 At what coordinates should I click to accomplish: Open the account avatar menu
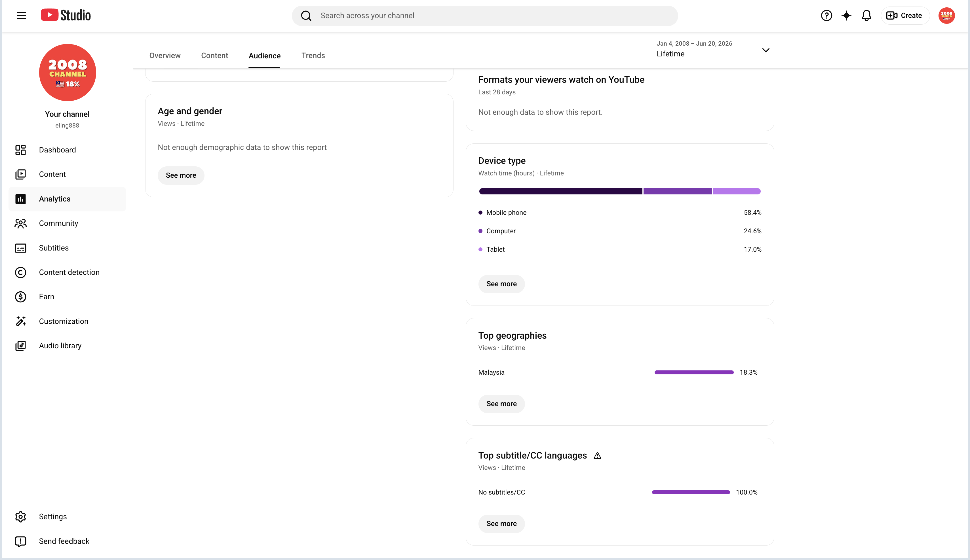click(x=946, y=15)
